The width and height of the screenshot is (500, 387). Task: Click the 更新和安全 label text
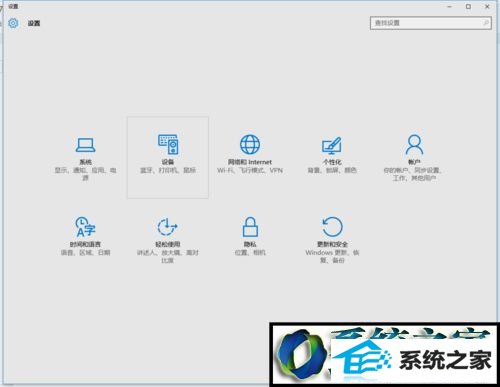[332, 244]
